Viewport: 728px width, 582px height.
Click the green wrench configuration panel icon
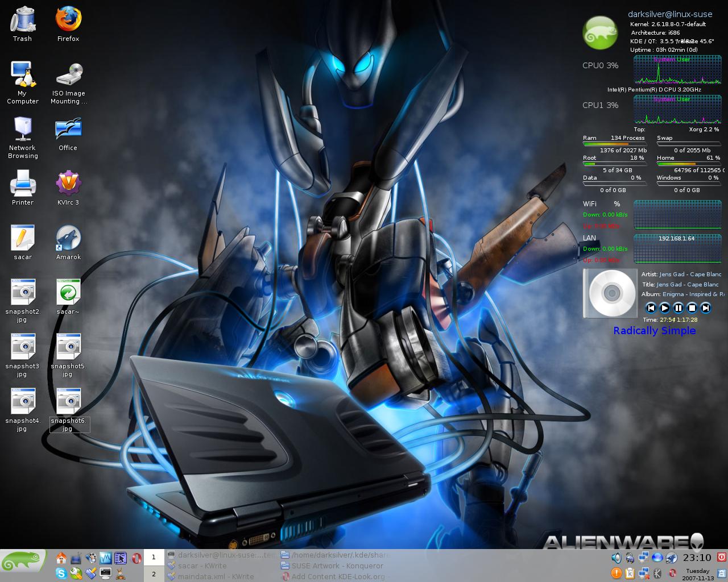pyautogui.click(x=76, y=573)
